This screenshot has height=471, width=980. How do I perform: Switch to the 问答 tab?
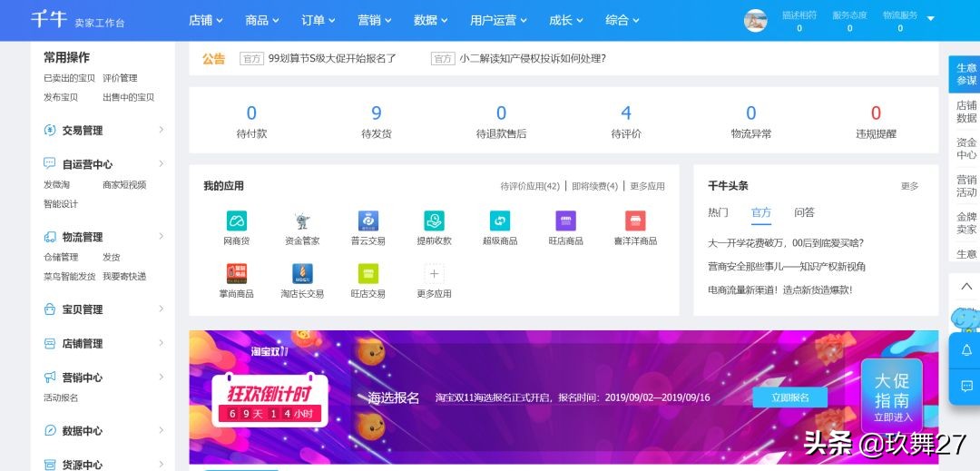tap(804, 212)
